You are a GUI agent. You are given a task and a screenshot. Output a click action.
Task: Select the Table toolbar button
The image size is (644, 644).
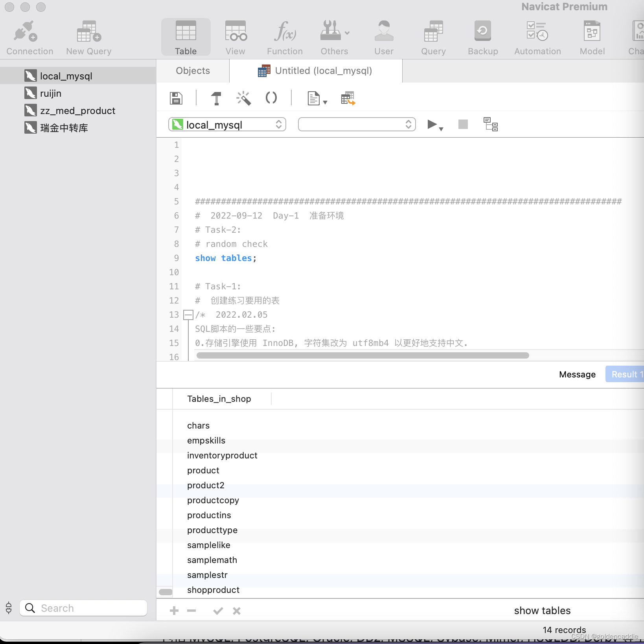click(x=186, y=38)
